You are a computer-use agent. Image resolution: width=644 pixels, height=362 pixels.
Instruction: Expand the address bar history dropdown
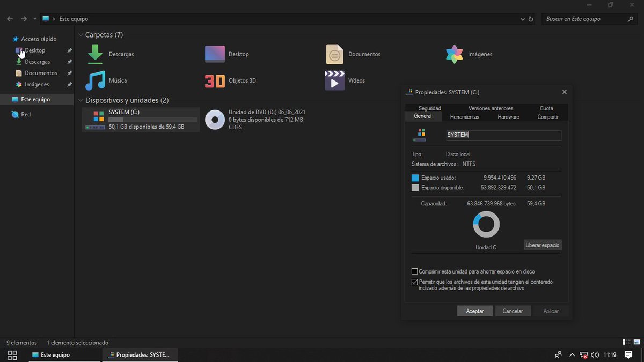pos(523,19)
